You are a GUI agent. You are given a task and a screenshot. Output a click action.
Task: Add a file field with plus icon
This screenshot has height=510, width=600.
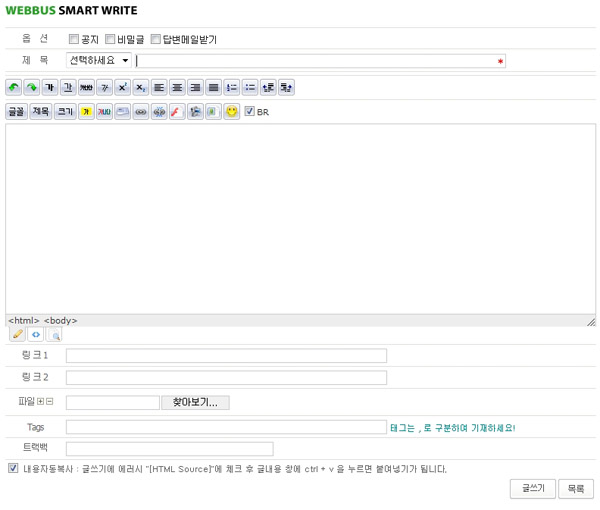pyautogui.click(x=41, y=401)
